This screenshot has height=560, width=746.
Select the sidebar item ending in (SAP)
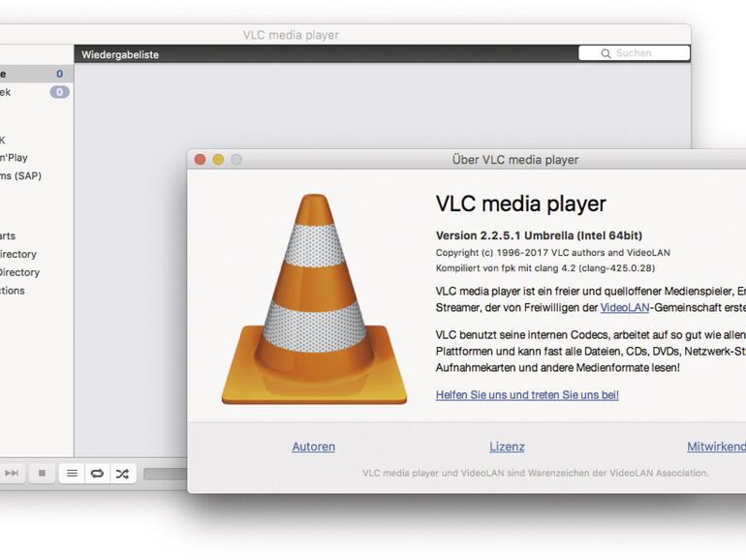point(20,176)
